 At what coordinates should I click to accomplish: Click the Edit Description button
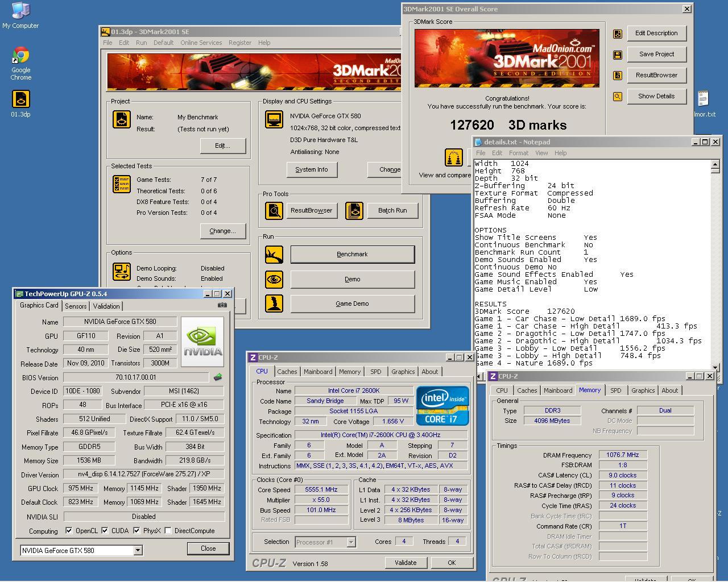point(656,33)
